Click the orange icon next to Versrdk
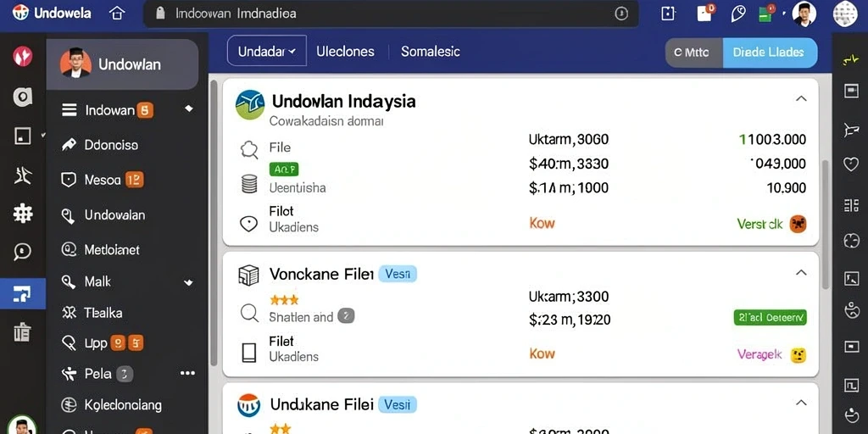868x434 pixels. coord(798,224)
